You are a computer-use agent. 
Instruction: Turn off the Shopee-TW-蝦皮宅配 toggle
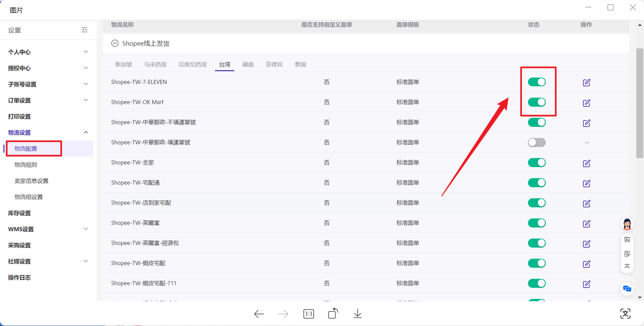tap(537, 263)
